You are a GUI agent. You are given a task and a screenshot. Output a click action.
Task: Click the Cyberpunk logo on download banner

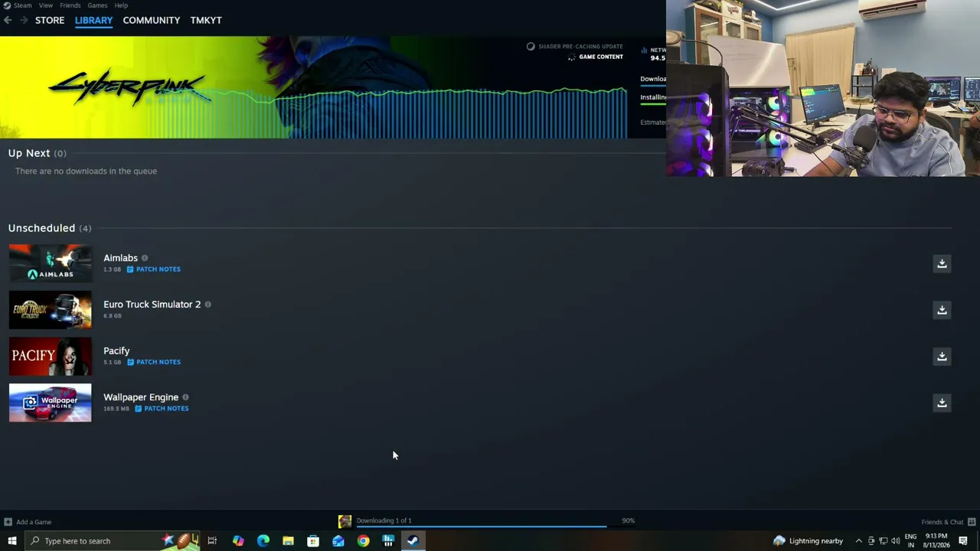click(x=129, y=87)
